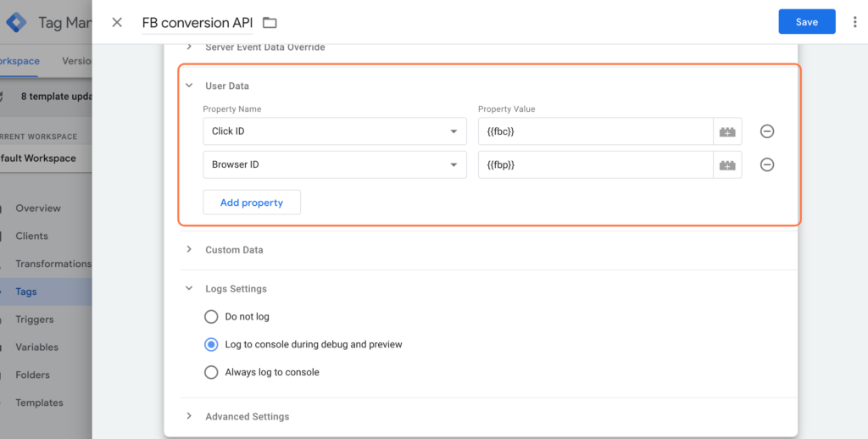The height and width of the screenshot is (439, 868).
Task: Remove the Browser ID property row
Action: pos(766,164)
